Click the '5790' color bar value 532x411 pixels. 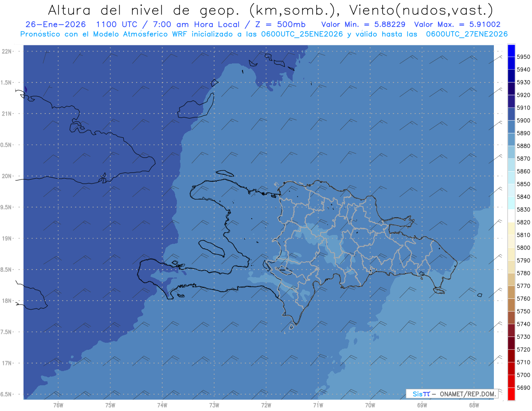click(x=524, y=260)
